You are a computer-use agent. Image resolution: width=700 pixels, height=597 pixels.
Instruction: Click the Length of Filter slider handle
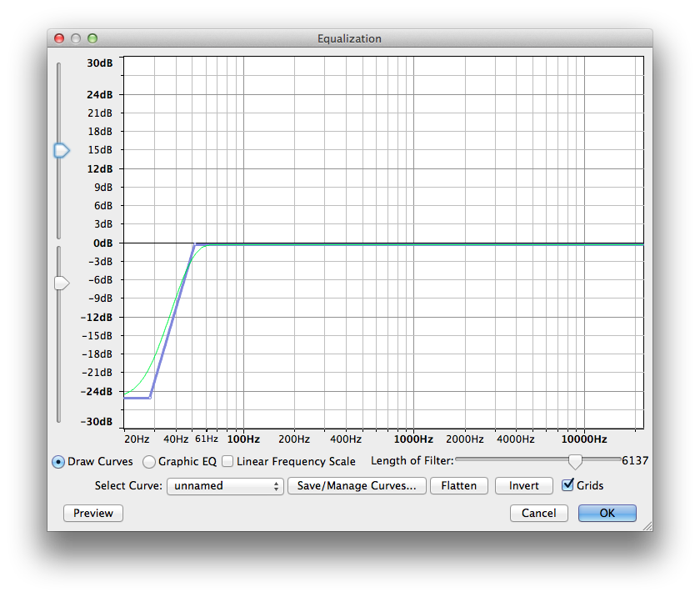tap(574, 461)
